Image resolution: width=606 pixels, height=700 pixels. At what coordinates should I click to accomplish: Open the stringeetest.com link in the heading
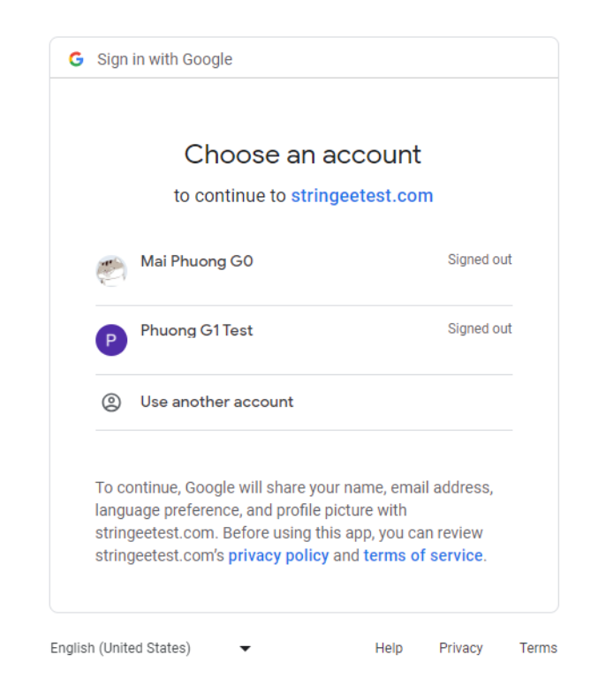click(362, 196)
